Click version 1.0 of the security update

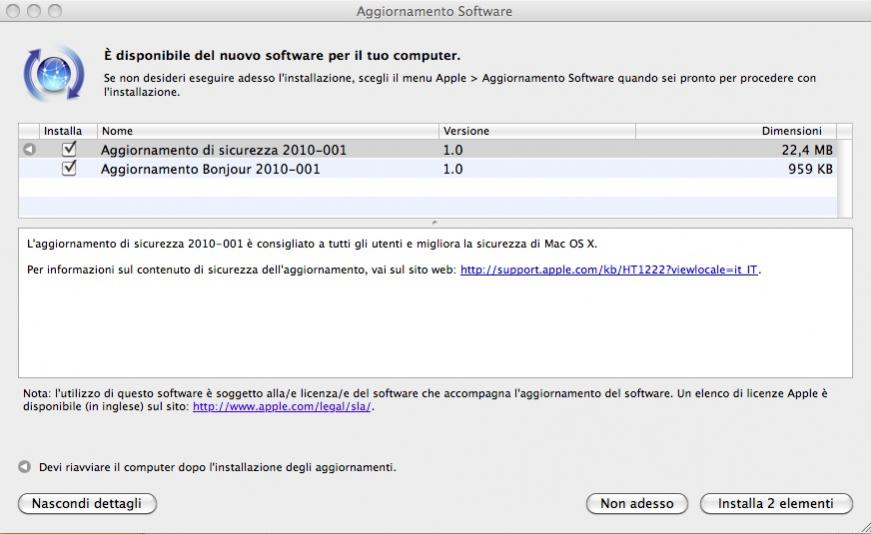(453, 150)
